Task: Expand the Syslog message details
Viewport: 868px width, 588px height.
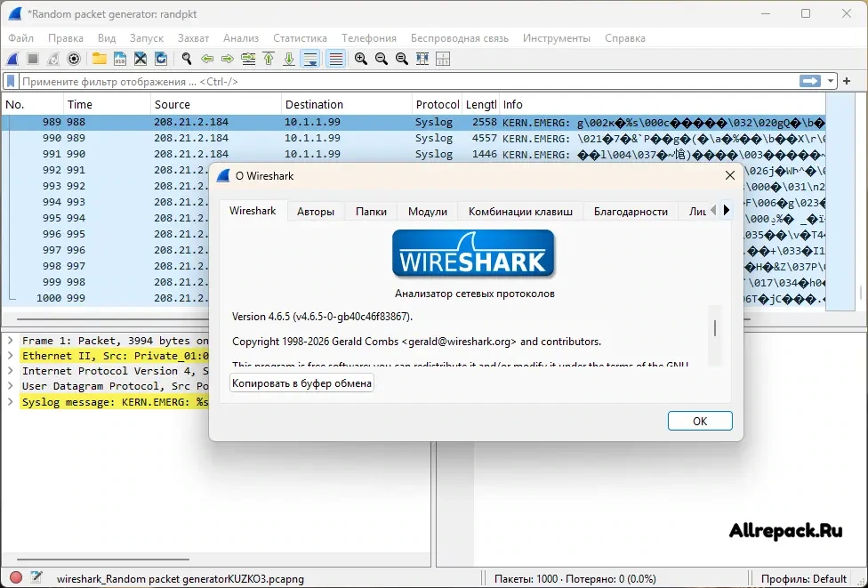Action: (10, 401)
